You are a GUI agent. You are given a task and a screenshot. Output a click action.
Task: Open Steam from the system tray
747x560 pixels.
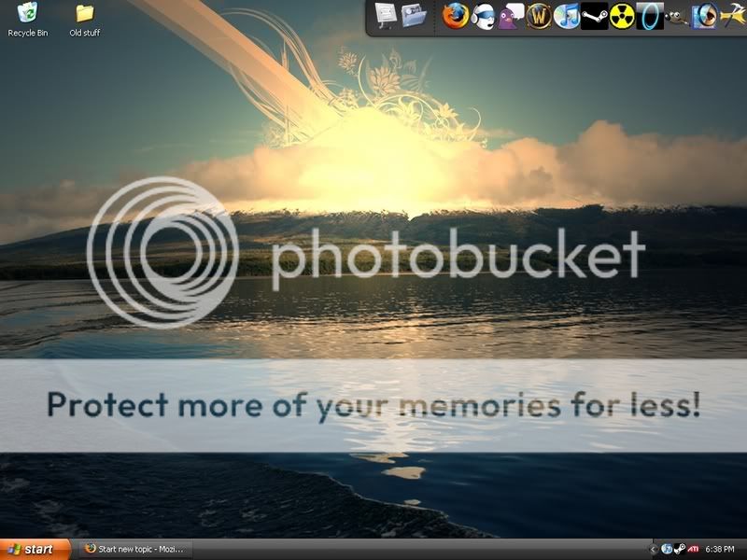pos(680,549)
